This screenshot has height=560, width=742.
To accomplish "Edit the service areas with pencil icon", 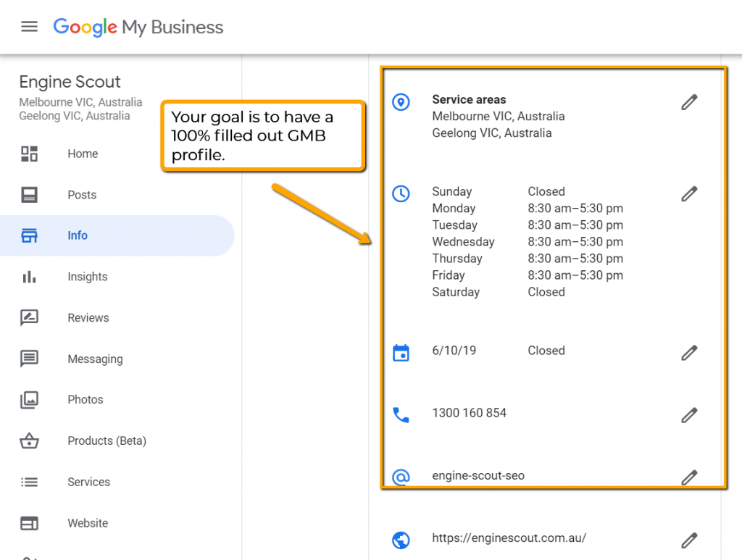I will pos(689,102).
